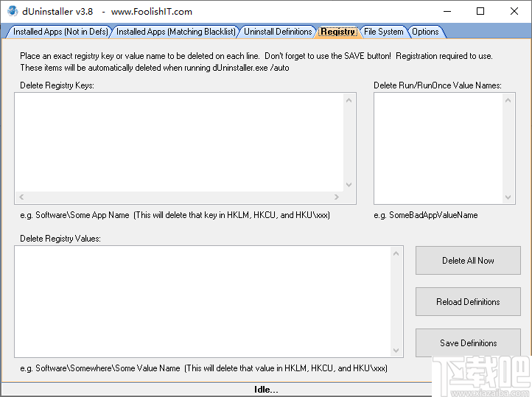The image size is (532, 397).
Task: Close the dUninstaller window
Action: [514, 11]
